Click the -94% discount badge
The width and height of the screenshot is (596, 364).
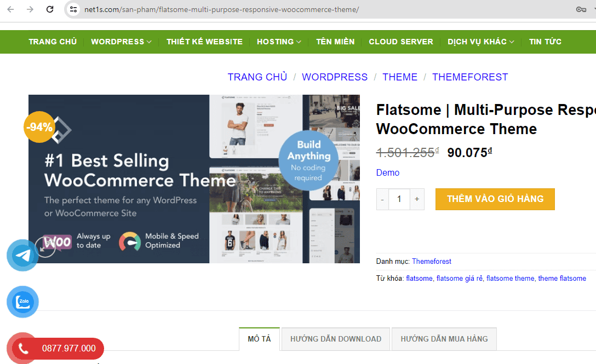[39, 127]
